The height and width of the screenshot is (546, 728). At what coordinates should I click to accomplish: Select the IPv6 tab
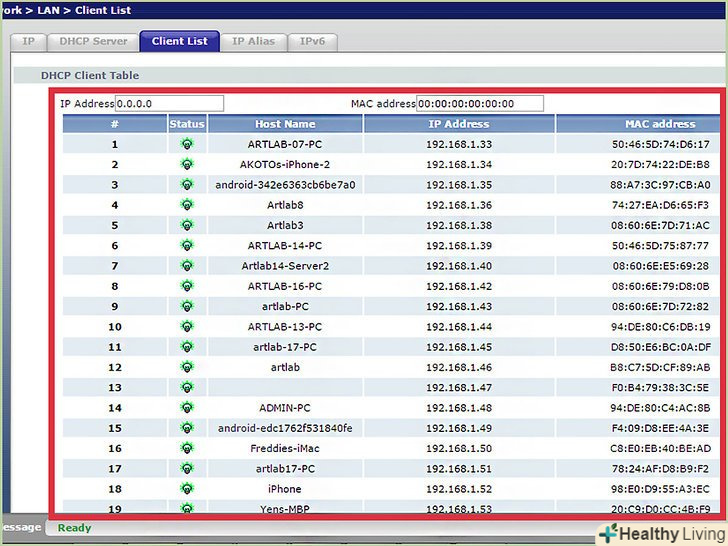(313, 41)
